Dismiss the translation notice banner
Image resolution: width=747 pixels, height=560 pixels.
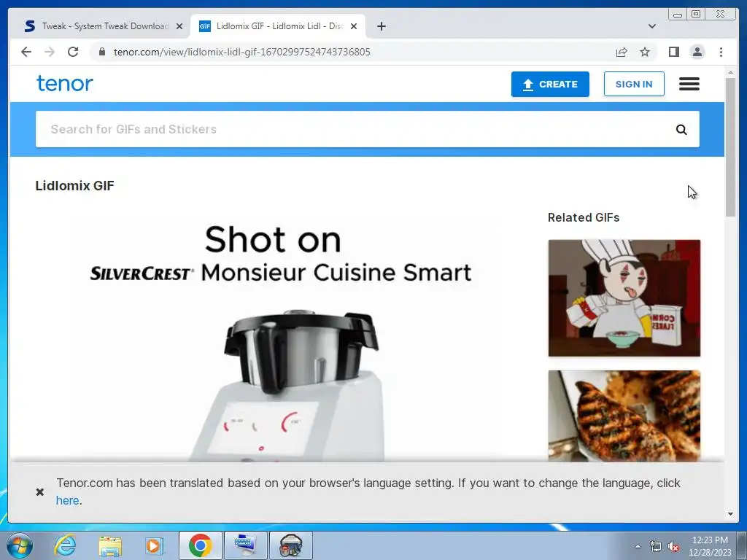[40, 492]
